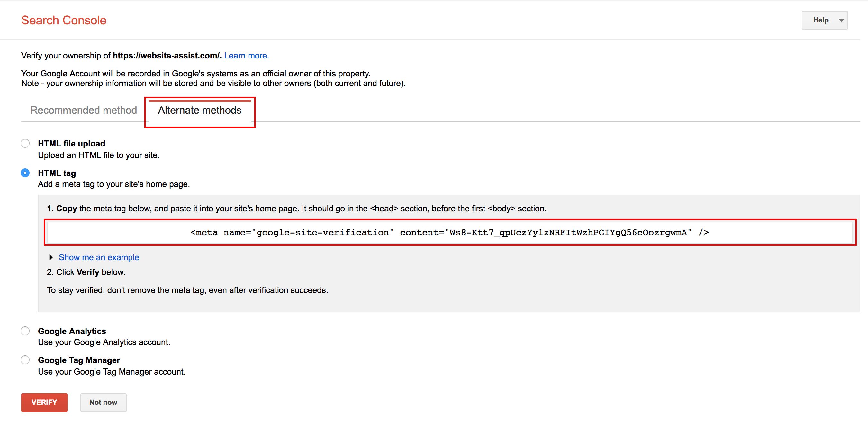Switch to the Recommended method tab
868x435 pixels.
tap(83, 110)
